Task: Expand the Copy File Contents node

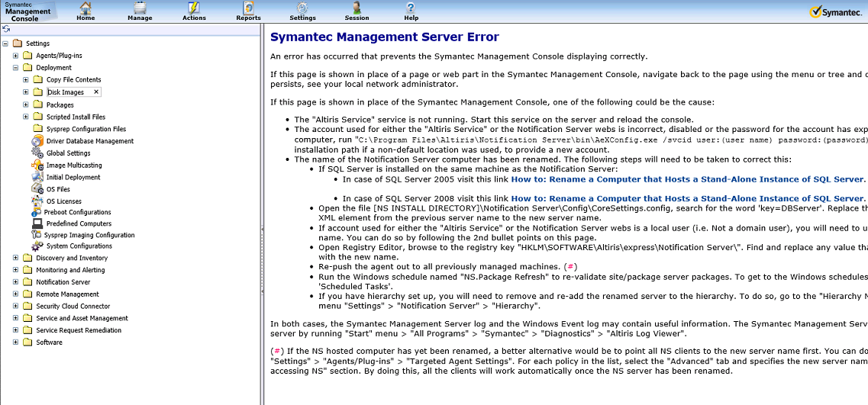Action: pyautogui.click(x=26, y=79)
